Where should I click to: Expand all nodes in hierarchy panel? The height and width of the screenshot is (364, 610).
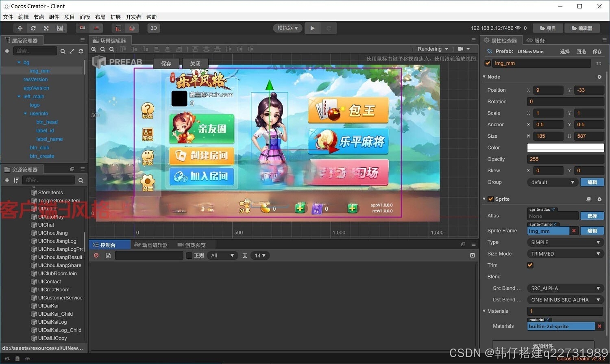[72, 51]
